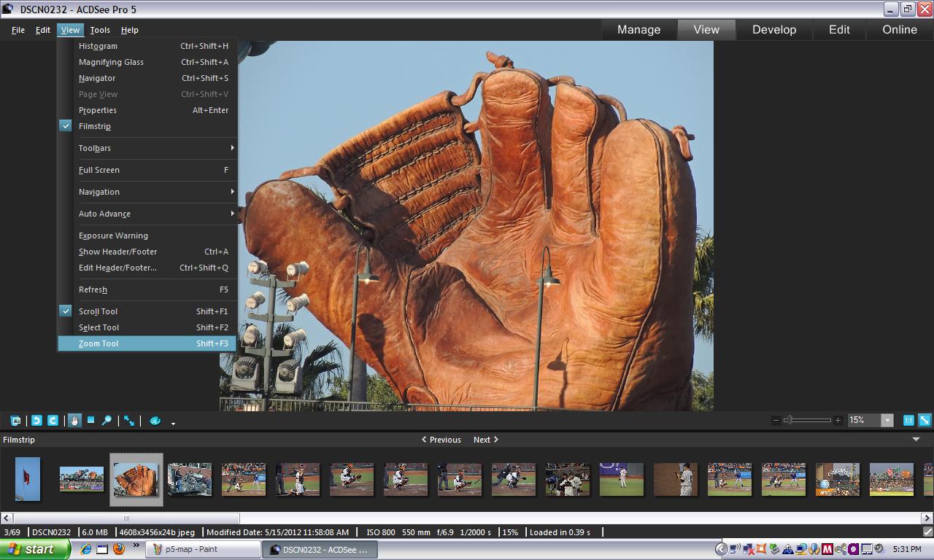Enable Exposure Warning in View menu
934x560 pixels.
point(113,236)
